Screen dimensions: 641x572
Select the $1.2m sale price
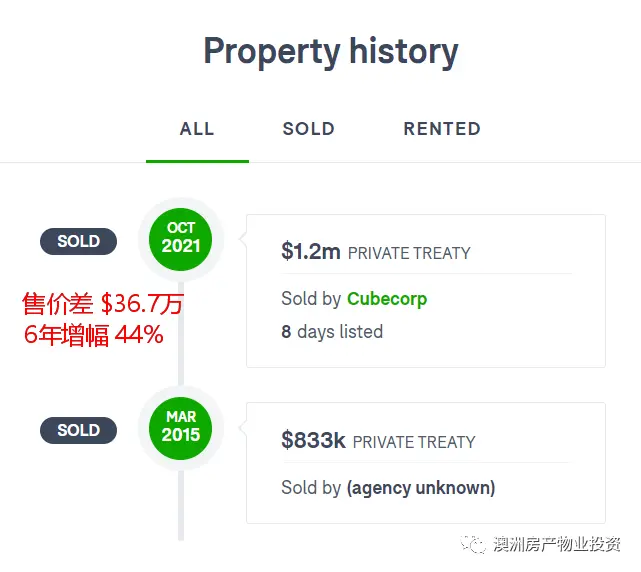311,251
